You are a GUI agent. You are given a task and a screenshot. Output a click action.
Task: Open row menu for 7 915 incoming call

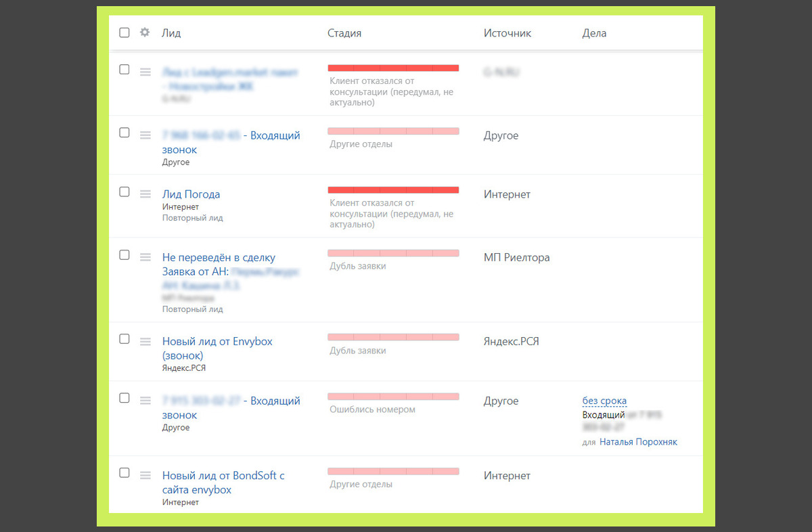coord(145,401)
